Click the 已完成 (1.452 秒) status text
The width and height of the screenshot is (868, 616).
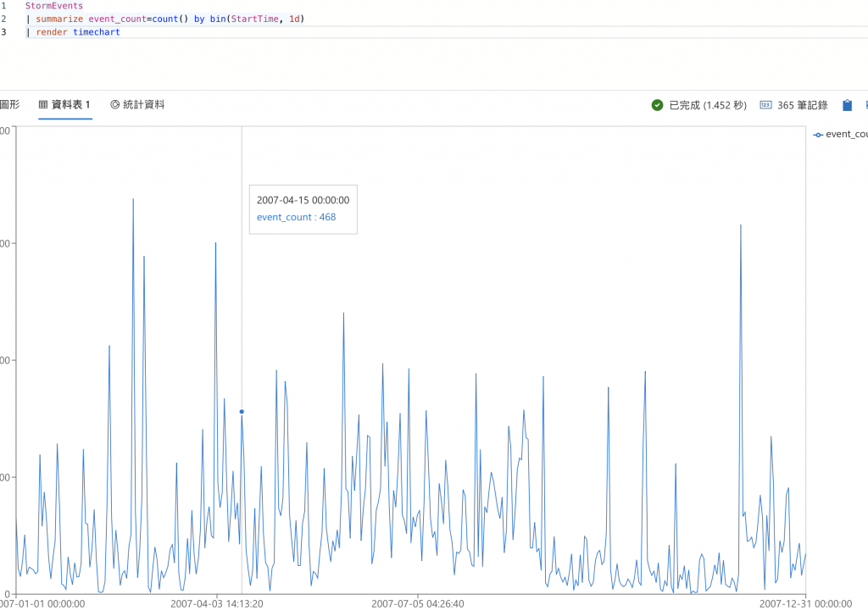[708, 105]
